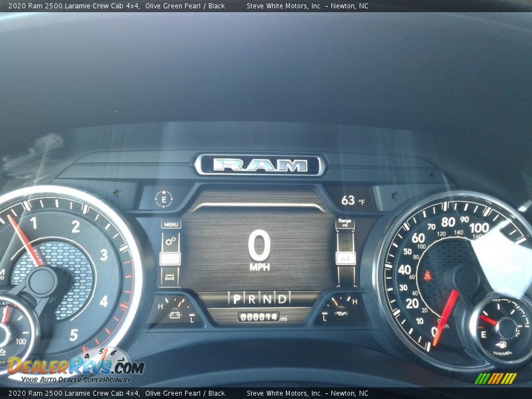
Task: Click the battery voltage gauge icon
Action: 175,315
